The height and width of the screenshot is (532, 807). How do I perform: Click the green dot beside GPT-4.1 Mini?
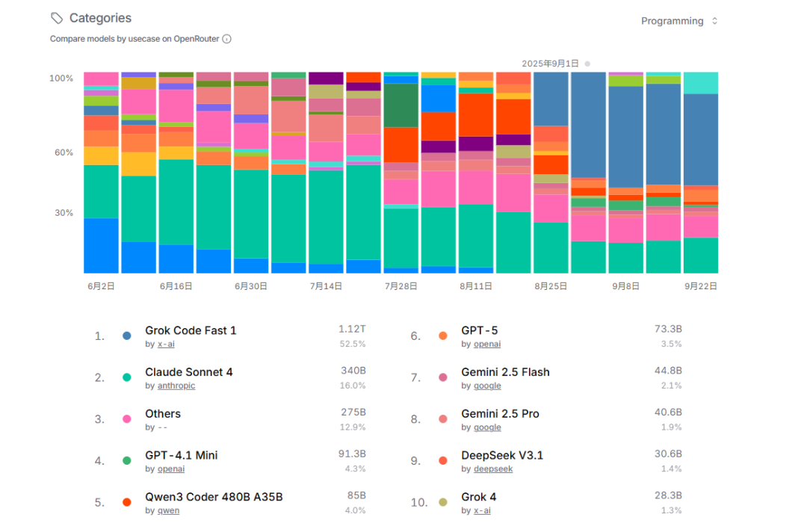[x=126, y=461]
